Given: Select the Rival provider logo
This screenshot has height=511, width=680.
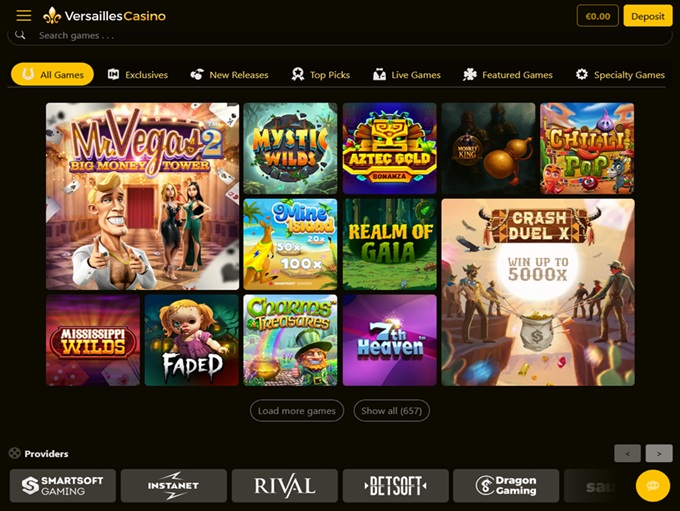Looking at the screenshot, I should 284,485.
